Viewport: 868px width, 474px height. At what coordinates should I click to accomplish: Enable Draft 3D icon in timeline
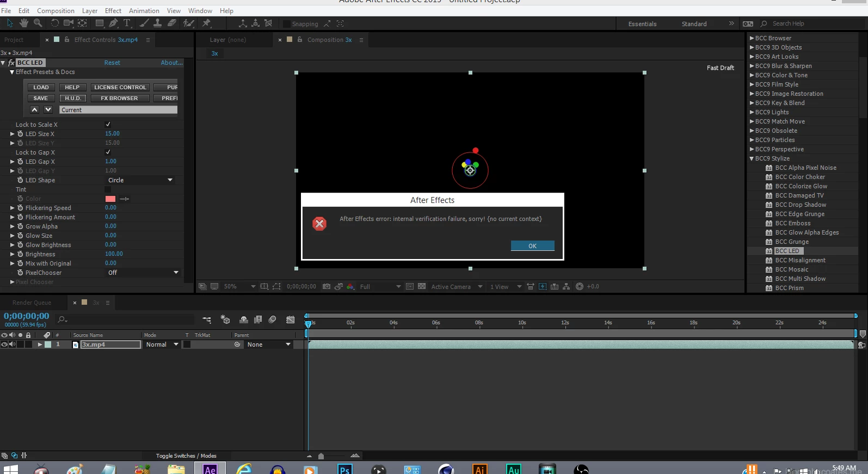tap(225, 320)
